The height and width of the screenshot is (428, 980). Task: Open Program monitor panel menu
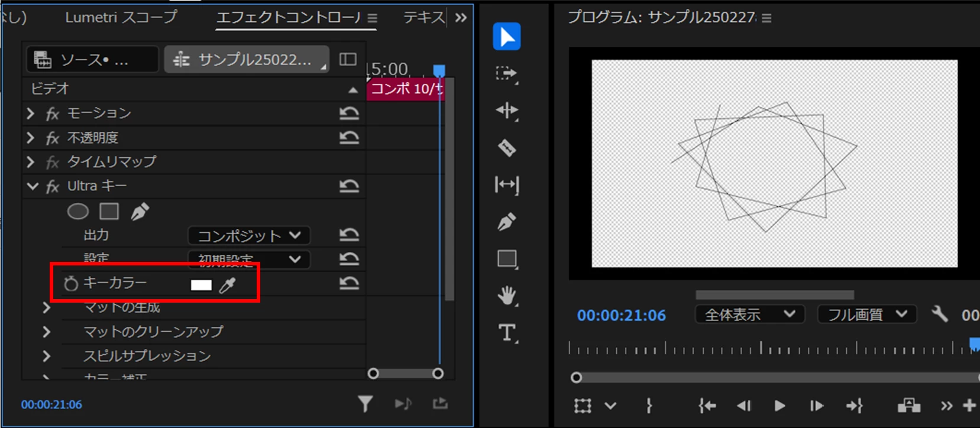click(766, 18)
